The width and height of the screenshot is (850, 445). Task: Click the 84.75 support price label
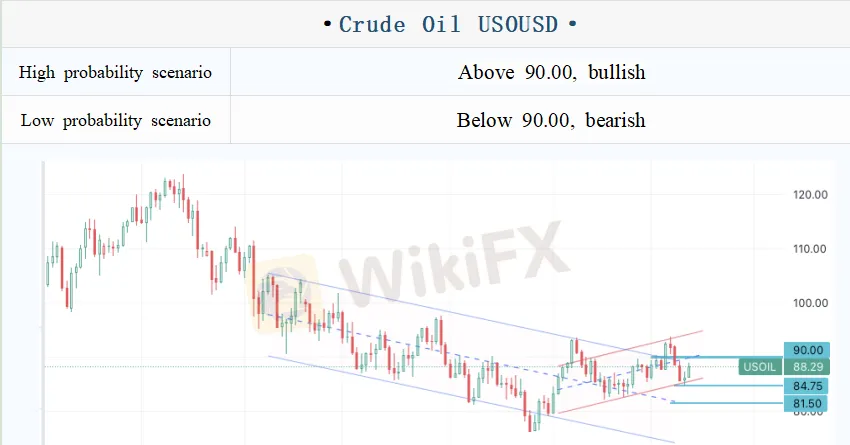click(x=806, y=385)
